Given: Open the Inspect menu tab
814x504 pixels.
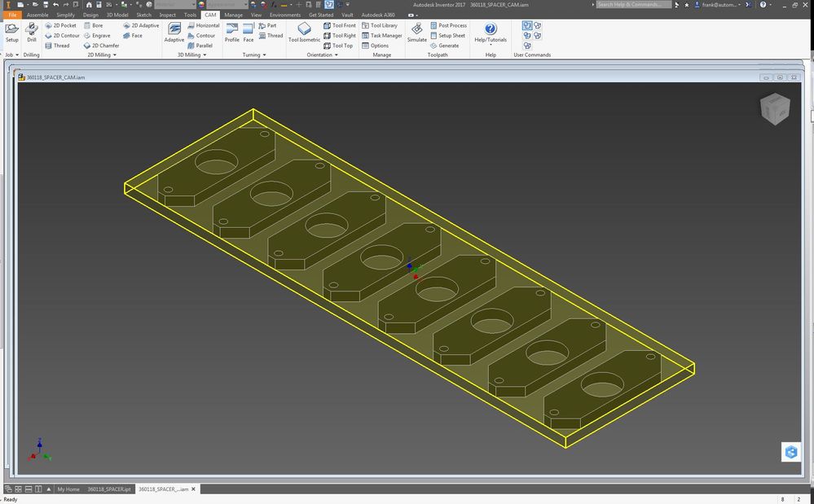Looking at the screenshot, I should pos(169,14).
